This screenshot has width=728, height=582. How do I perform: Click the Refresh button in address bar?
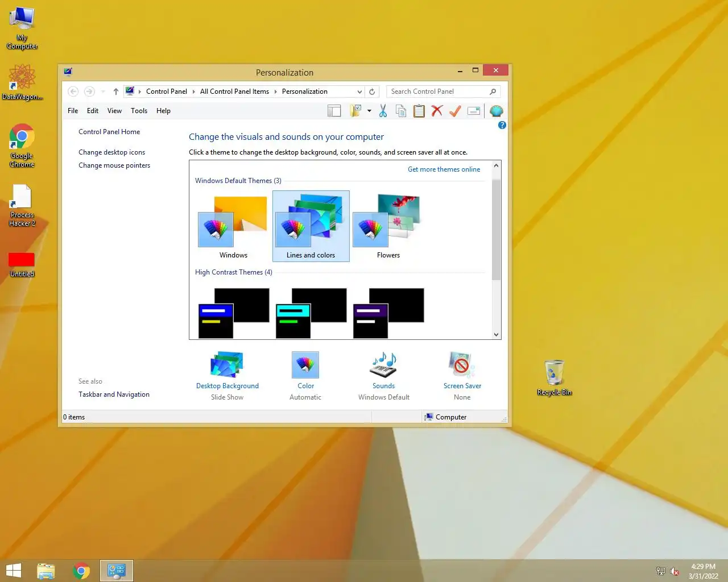[372, 92]
